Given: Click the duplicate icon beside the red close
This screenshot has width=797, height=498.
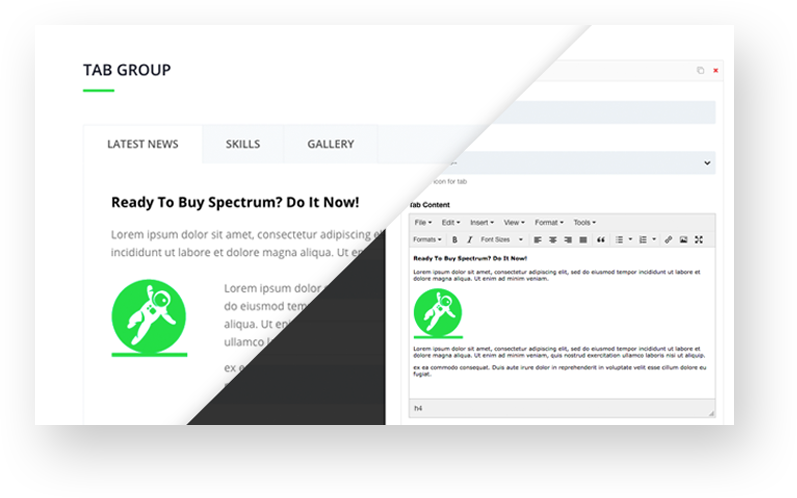Looking at the screenshot, I should coord(700,70).
